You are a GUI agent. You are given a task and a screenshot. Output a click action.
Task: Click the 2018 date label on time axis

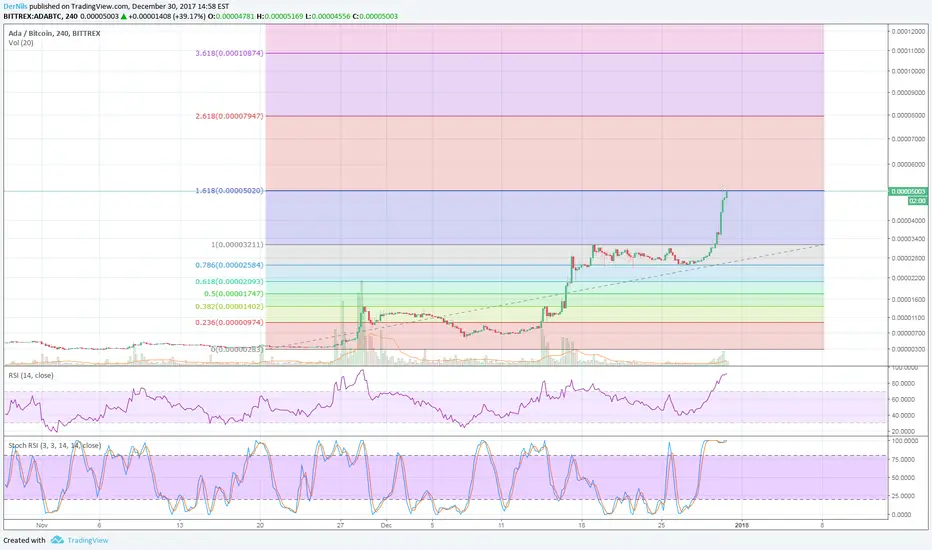[x=742, y=525]
